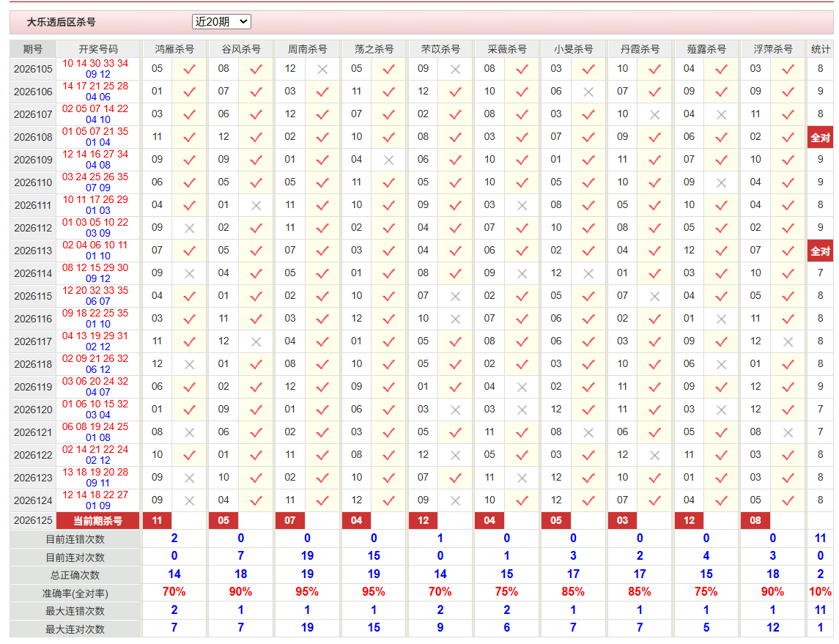Click the 准确率(全对率) row label

coord(75,593)
